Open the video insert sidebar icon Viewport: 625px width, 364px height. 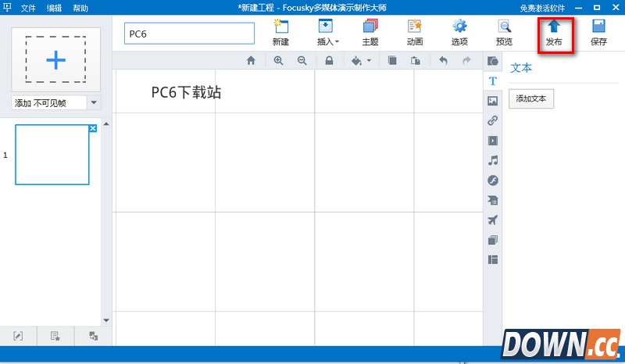point(493,141)
